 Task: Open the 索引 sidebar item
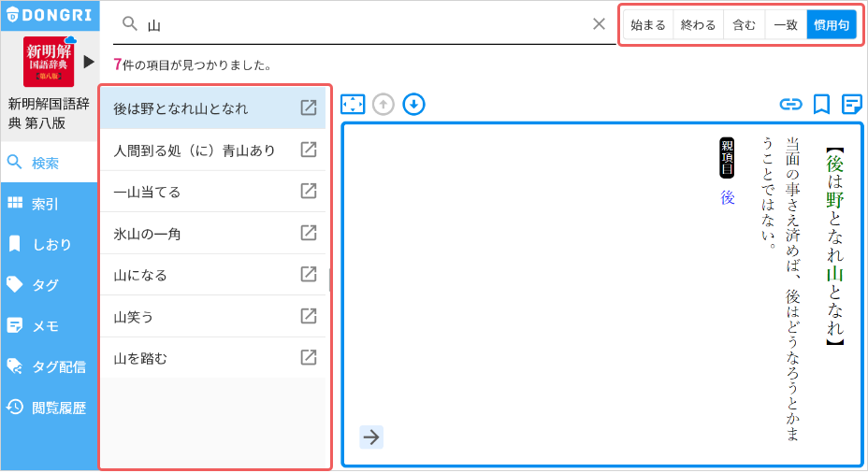50,204
